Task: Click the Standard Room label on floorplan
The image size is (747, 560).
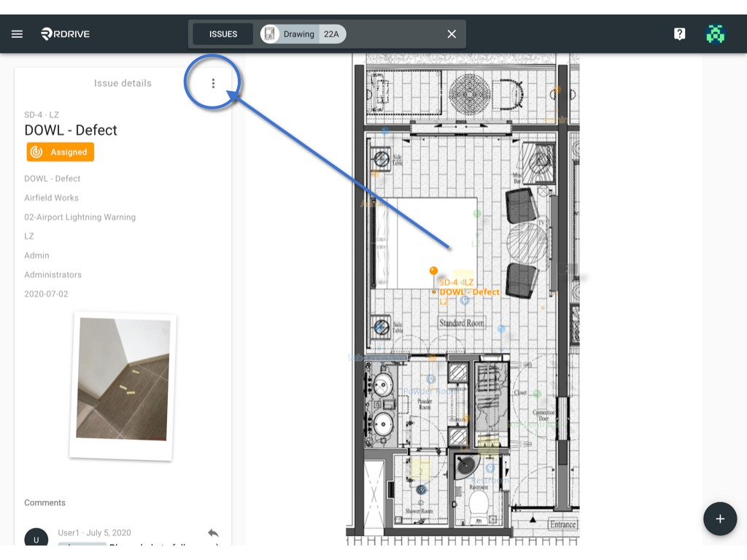Action: pyautogui.click(x=461, y=323)
